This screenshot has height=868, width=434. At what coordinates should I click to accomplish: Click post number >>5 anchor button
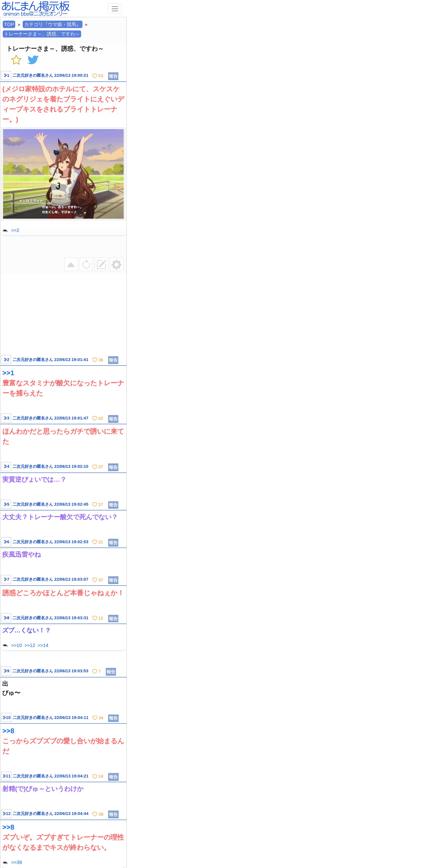[x=6, y=504]
